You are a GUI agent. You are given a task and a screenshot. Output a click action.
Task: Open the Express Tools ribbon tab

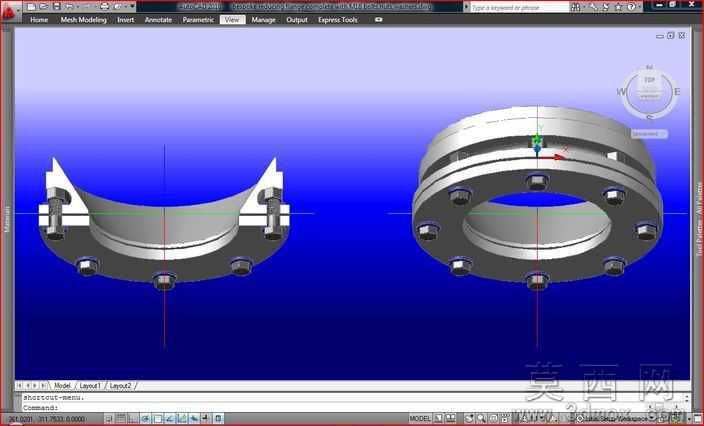click(x=338, y=20)
